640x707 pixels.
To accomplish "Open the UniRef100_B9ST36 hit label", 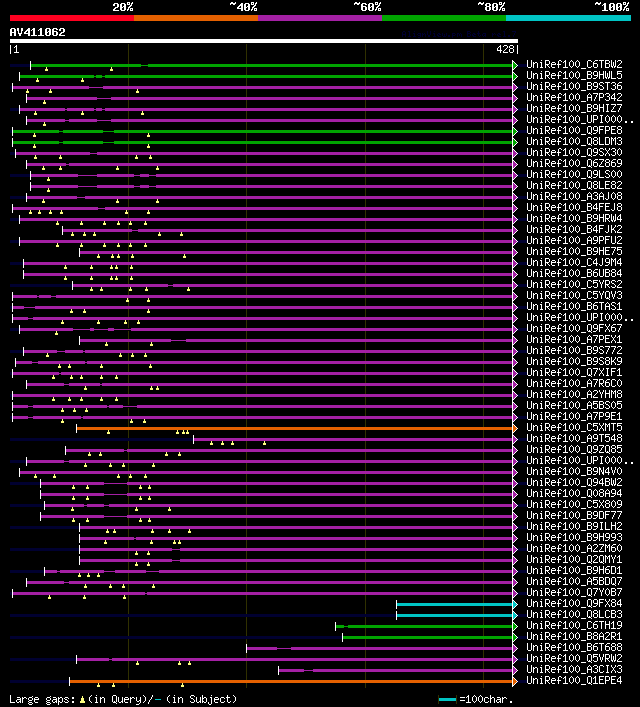I will 574,87.
